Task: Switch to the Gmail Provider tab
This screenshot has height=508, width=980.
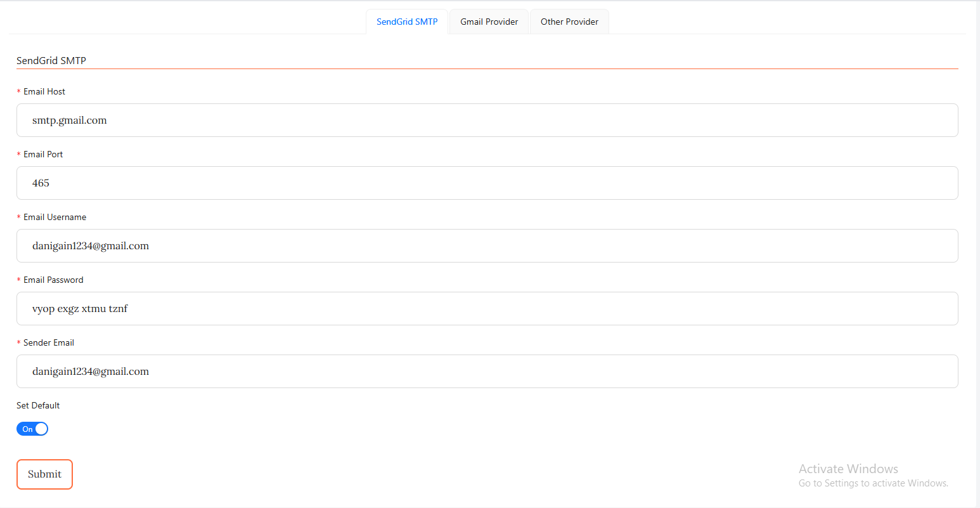Action: (x=489, y=22)
